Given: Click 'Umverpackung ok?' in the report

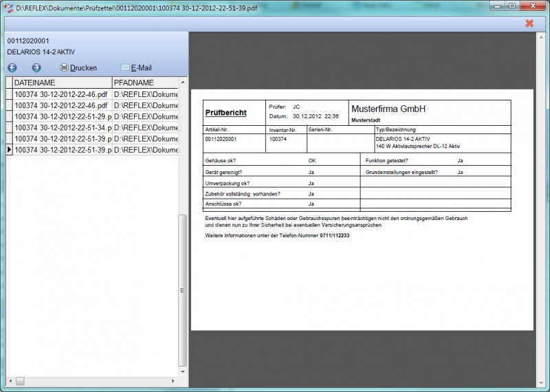Looking at the screenshot, I should 228,183.
